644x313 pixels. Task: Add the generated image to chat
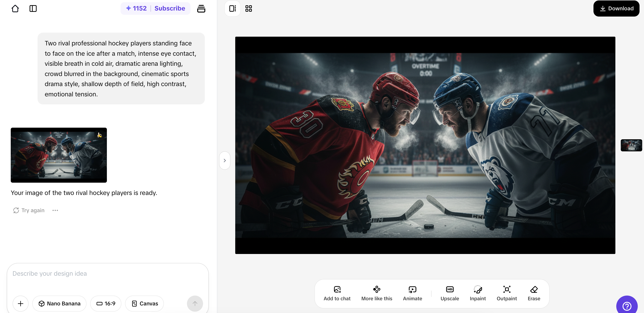337,293
